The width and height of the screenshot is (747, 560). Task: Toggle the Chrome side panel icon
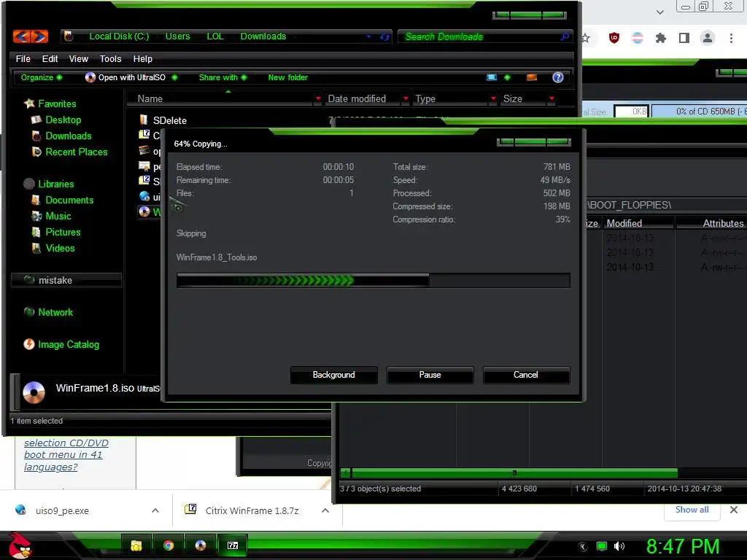click(x=684, y=38)
